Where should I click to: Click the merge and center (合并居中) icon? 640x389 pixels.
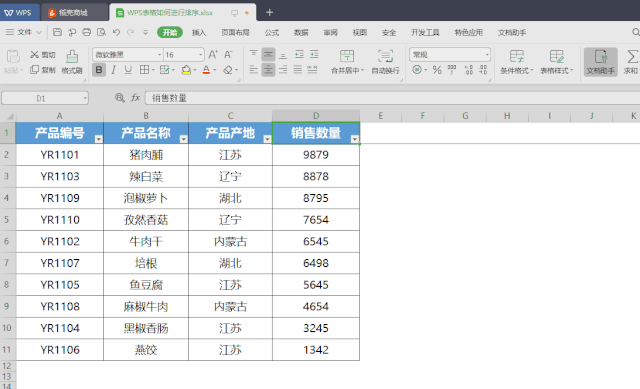[x=347, y=62]
